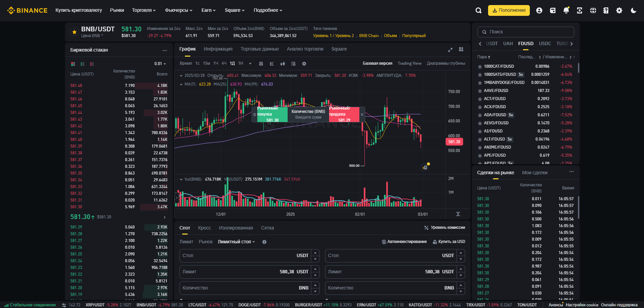
Task: Collapse the Vol(BNB) indicator chevron
Action: coord(181,179)
